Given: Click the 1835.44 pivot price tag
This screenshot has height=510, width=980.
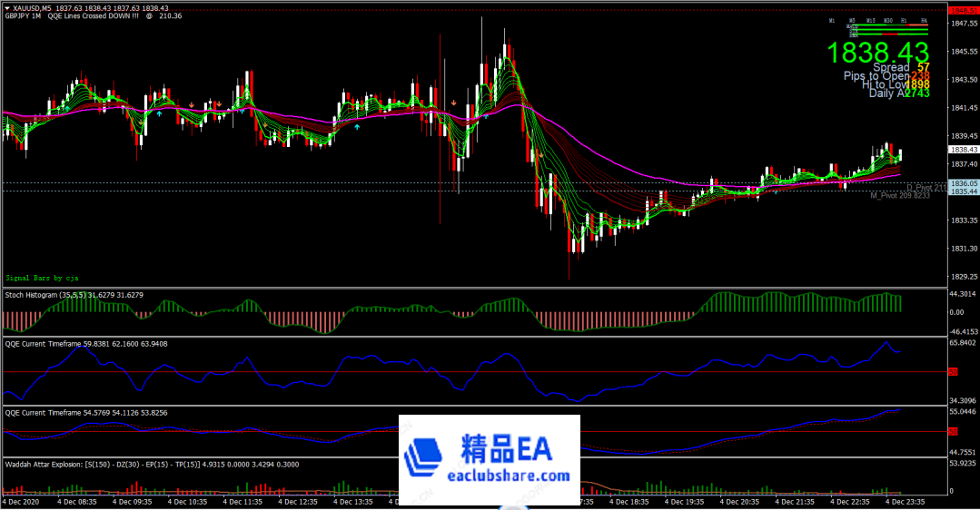Looking at the screenshot, I should pyautogui.click(x=964, y=191).
